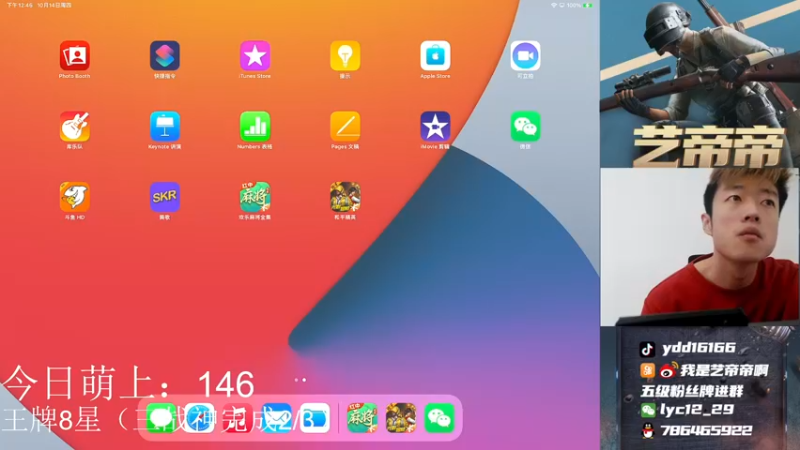800x450 pixels.
Task: Launch the Apple Store app
Action: click(x=435, y=55)
